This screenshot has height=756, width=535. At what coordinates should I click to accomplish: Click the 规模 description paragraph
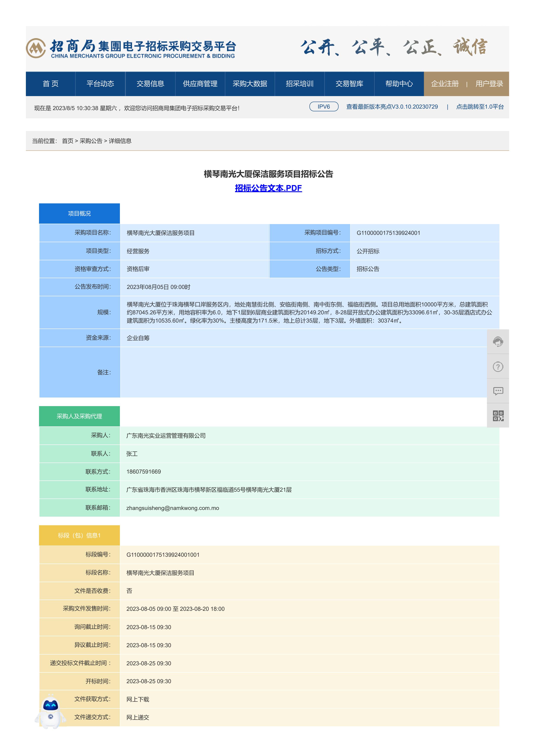[x=309, y=312]
